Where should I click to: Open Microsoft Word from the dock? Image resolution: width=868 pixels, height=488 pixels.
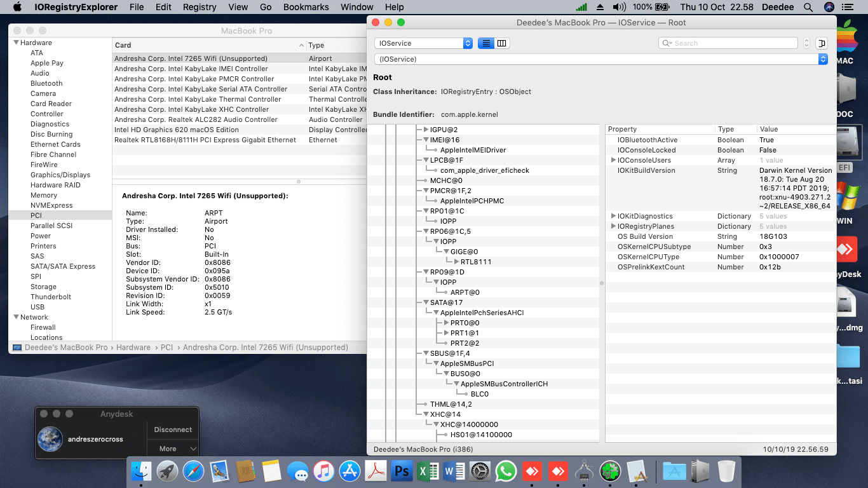pyautogui.click(x=454, y=471)
